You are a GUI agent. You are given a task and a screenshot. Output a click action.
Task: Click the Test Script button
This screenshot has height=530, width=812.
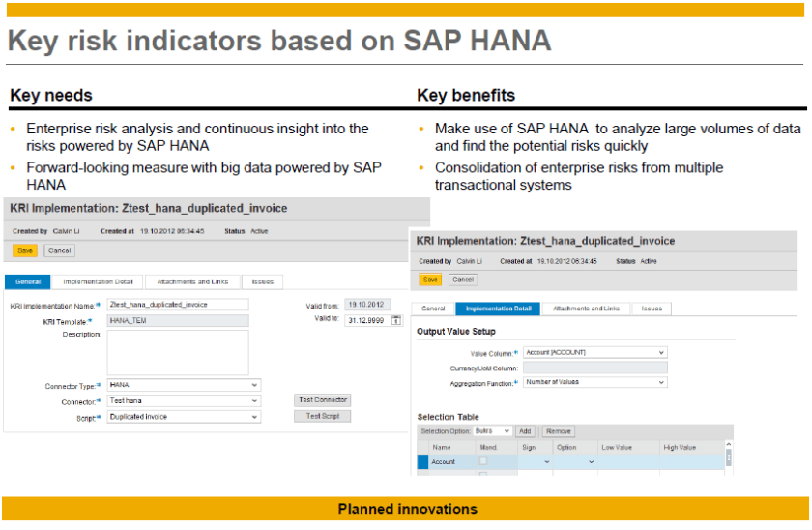click(x=322, y=417)
